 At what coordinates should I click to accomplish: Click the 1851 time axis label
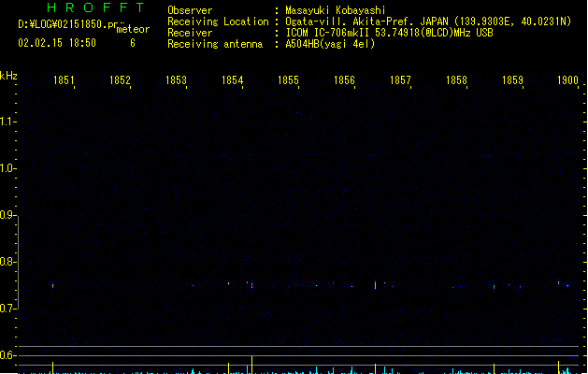64,79
